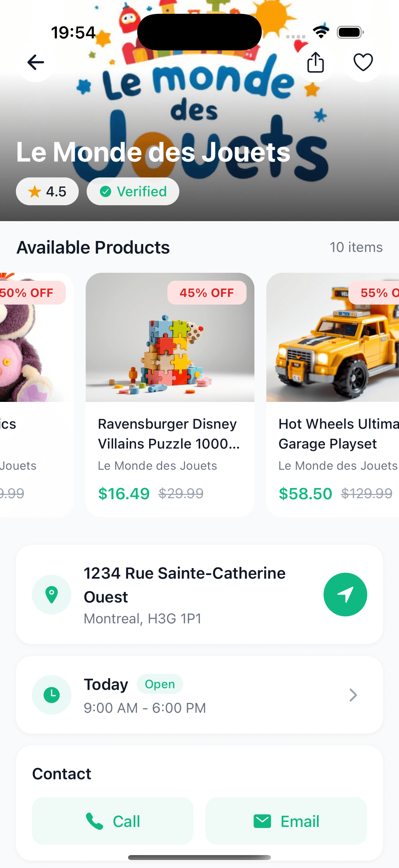Tap the clock icon beside Today's hours
Screen dimensions: 399x868
coord(52,695)
